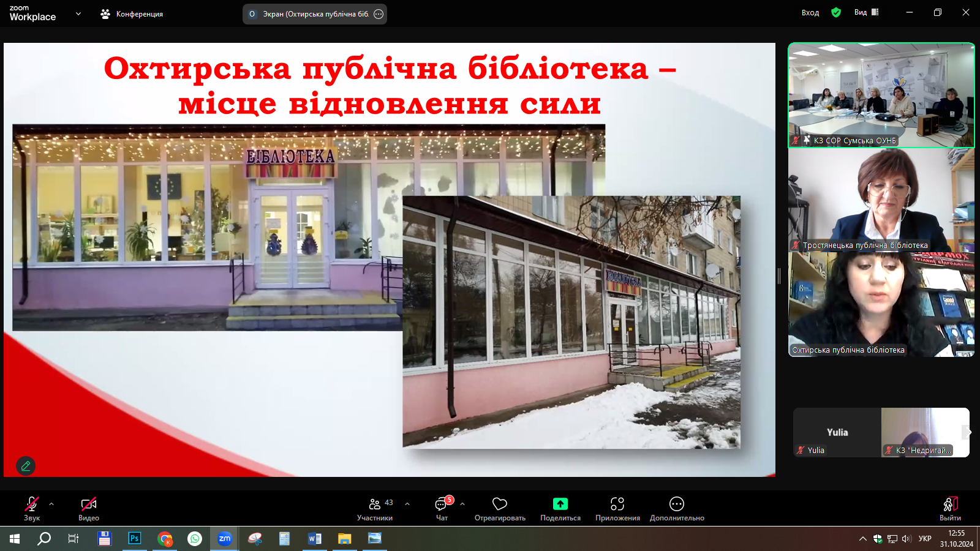Click the panel divider handle beside the video gallery
This screenshot has width=980, height=551.
(x=779, y=276)
